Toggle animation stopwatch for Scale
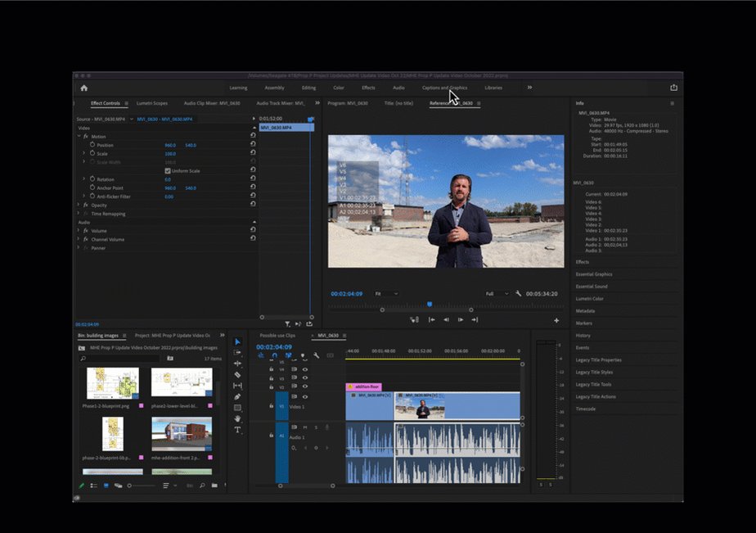Image resolution: width=756 pixels, height=533 pixels. (x=92, y=153)
